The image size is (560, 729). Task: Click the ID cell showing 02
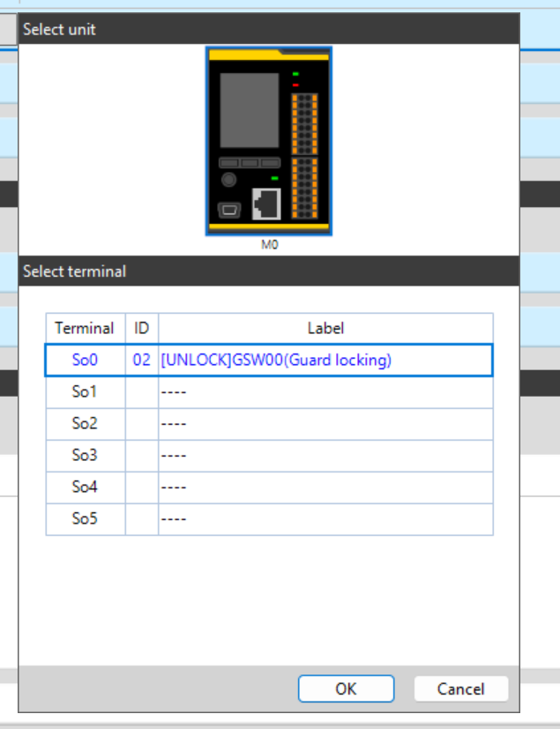click(x=141, y=360)
